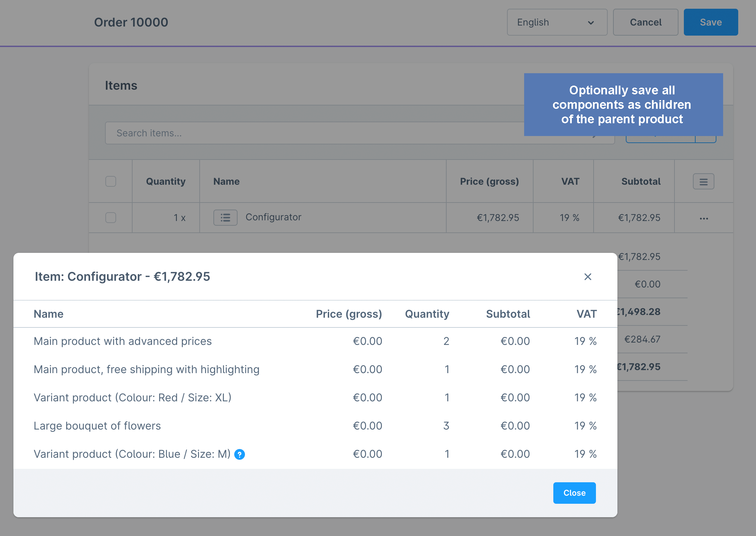The width and height of the screenshot is (756, 536).
Task: Select 'Main product, free shipping with highlighting' row
Action: tap(315, 369)
